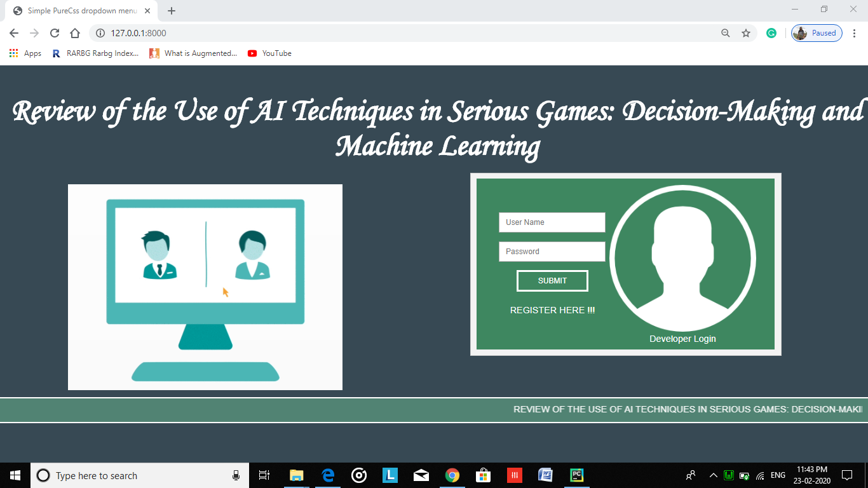
Task: Open the Mail app from the taskbar
Action: point(421,475)
